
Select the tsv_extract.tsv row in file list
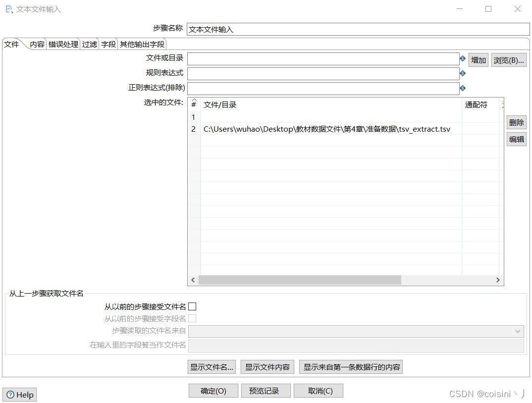point(326,129)
